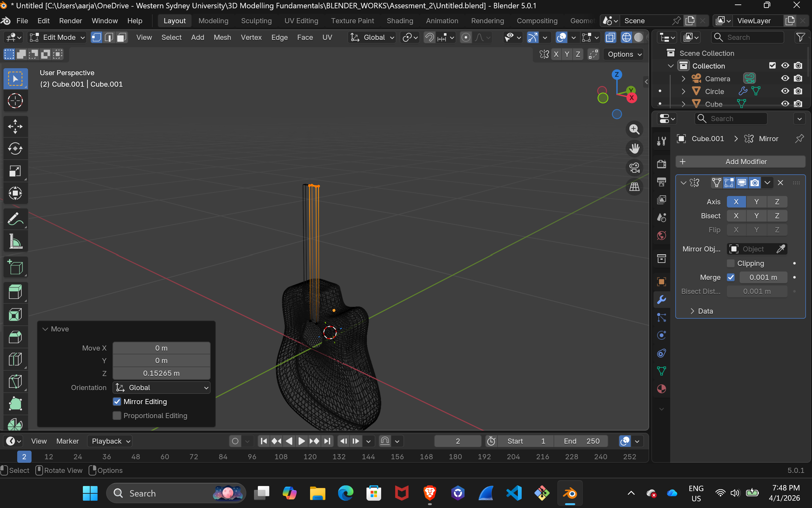Toggle the Collection exclude checkbox
The image size is (812, 508).
[x=772, y=66]
